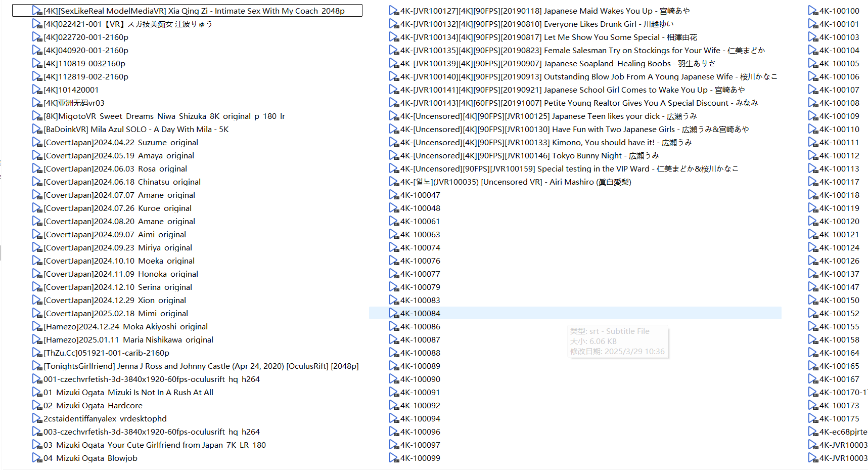Click the file named 4K-100094

coord(420,419)
